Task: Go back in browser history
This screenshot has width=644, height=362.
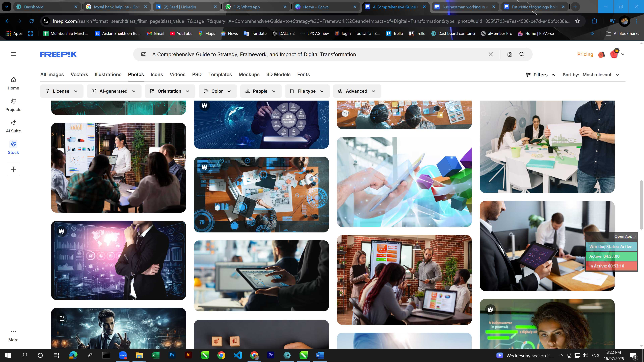Action: point(8,21)
